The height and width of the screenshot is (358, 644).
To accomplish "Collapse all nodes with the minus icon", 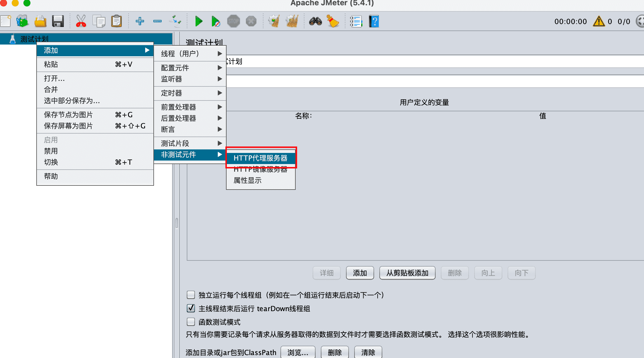I will pyautogui.click(x=157, y=21).
